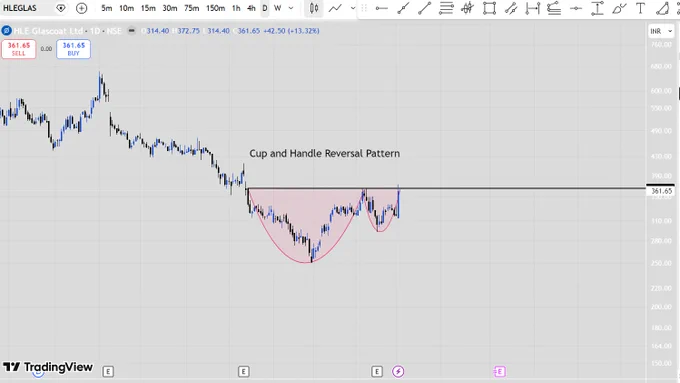
Task: Expand the dropdown arrow next to indicators
Action: (353, 8)
